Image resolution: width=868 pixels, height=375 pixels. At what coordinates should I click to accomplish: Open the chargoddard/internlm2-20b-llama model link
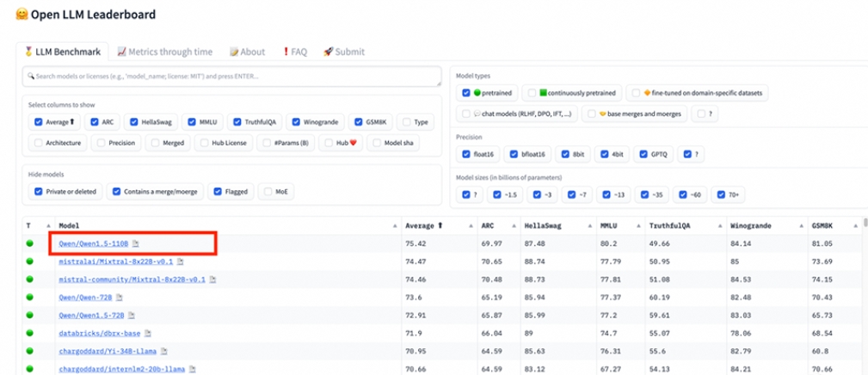coord(122,369)
